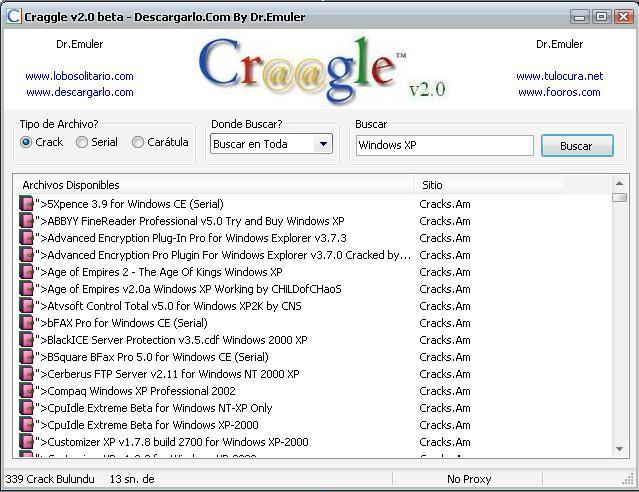Click icon beside Advanced Encryption Plug-In Pro v3.7.3
The image size is (639, 492).
(26, 238)
